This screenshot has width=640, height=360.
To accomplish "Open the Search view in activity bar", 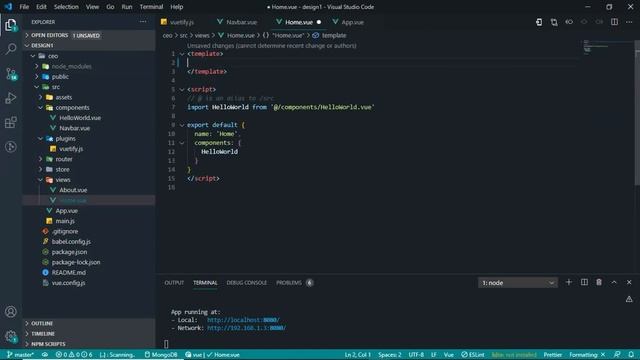I will coord(11,49).
